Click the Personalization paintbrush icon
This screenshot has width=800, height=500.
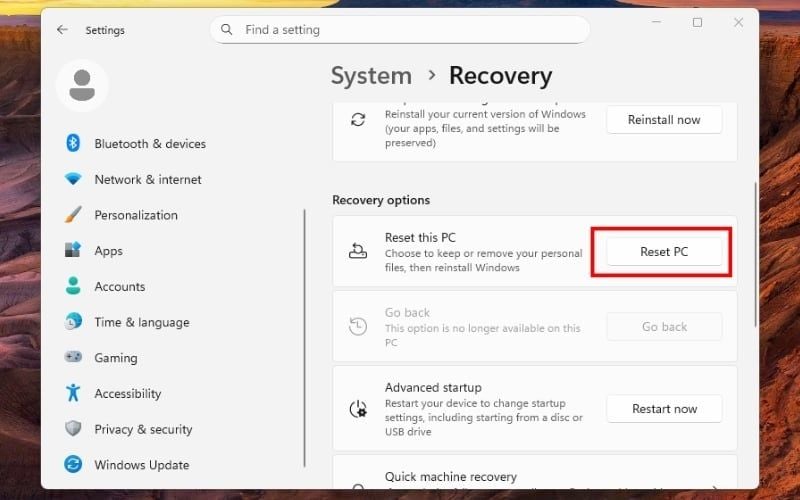point(73,215)
